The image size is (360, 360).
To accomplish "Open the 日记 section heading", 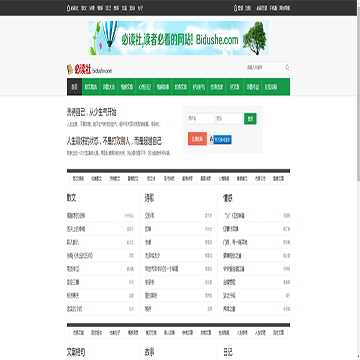I will tap(228, 352).
